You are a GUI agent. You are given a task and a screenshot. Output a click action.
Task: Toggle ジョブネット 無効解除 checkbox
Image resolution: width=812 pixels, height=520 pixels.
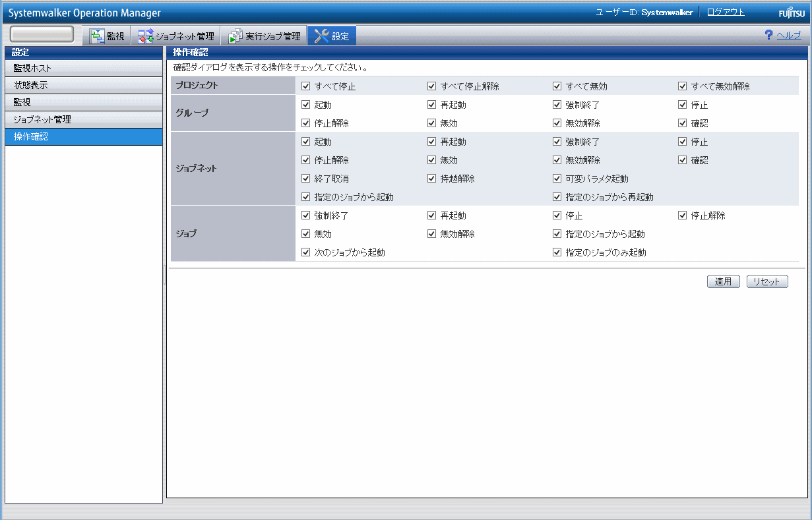point(557,159)
